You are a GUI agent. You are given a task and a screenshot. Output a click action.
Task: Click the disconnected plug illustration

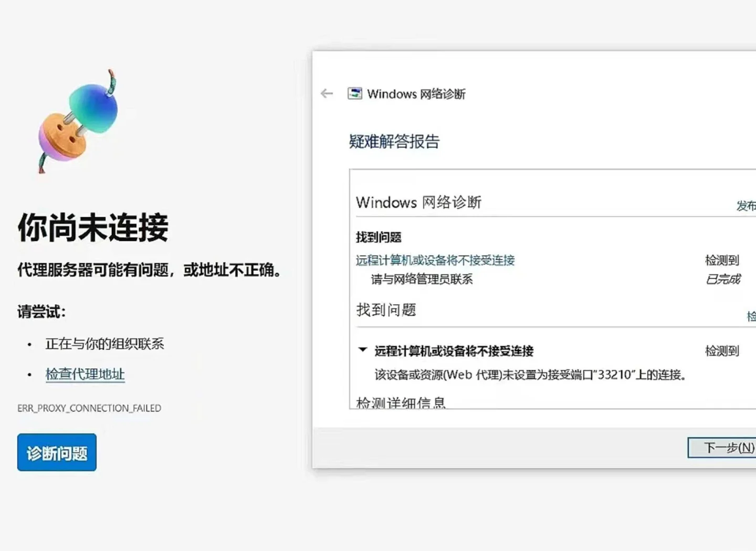point(78,121)
